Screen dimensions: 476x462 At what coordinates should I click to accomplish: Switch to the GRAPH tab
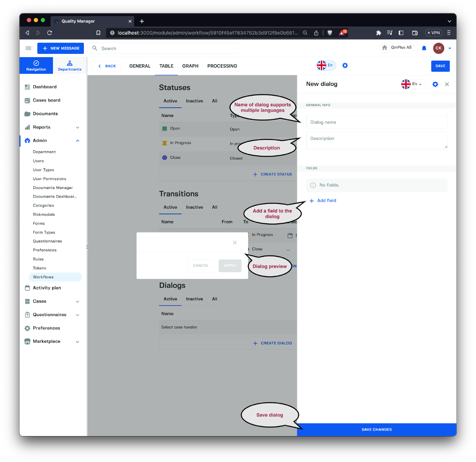[190, 66]
